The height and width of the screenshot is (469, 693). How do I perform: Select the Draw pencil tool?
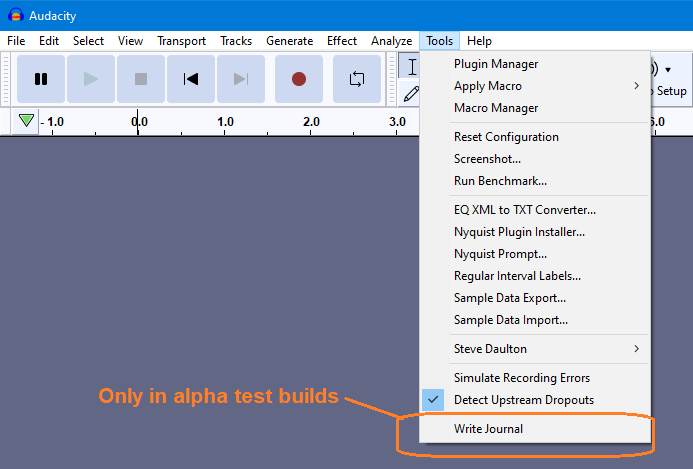411,94
